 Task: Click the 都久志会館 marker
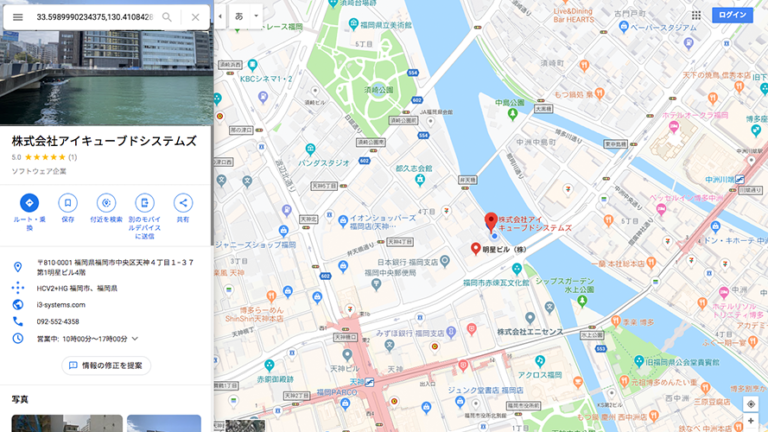pyautogui.click(x=420, y=180)
